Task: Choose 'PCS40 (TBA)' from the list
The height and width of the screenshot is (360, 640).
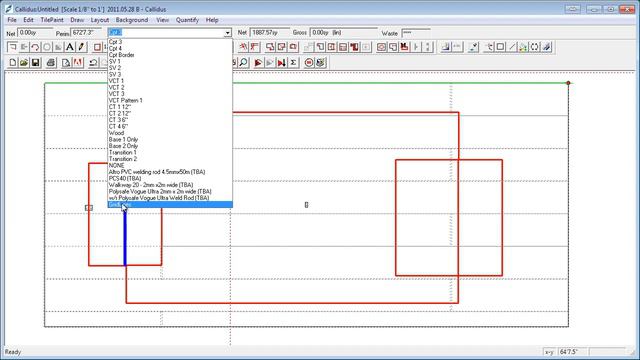Action: pyautogui.click(x=170, y=178)
